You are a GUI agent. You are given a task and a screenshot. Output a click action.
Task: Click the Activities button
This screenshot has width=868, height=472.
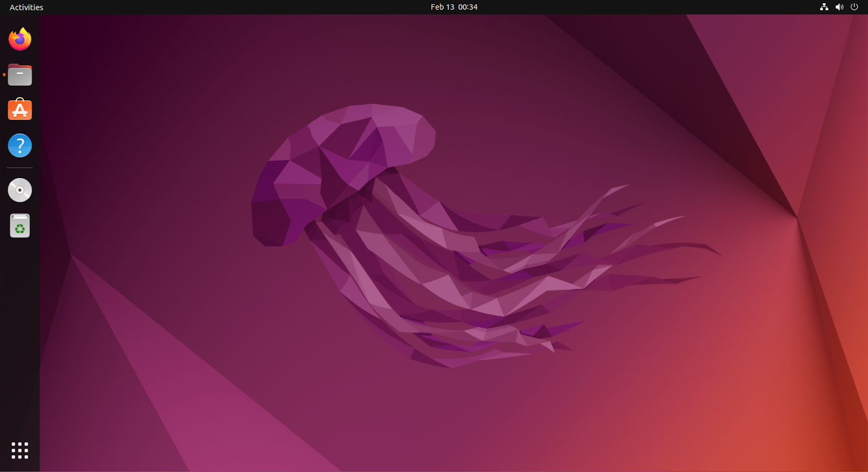[26, 7]
